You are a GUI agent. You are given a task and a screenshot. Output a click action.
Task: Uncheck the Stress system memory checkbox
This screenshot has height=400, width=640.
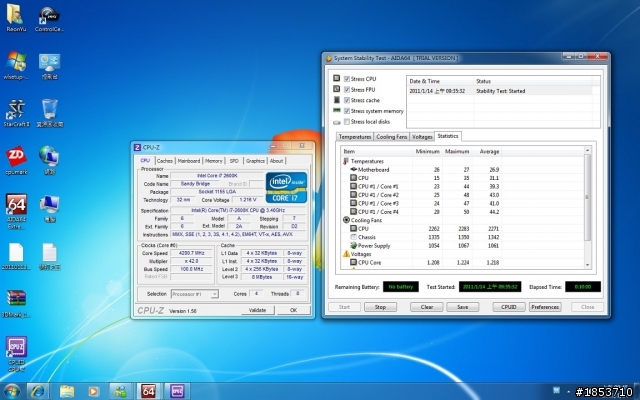coord(347,111)
